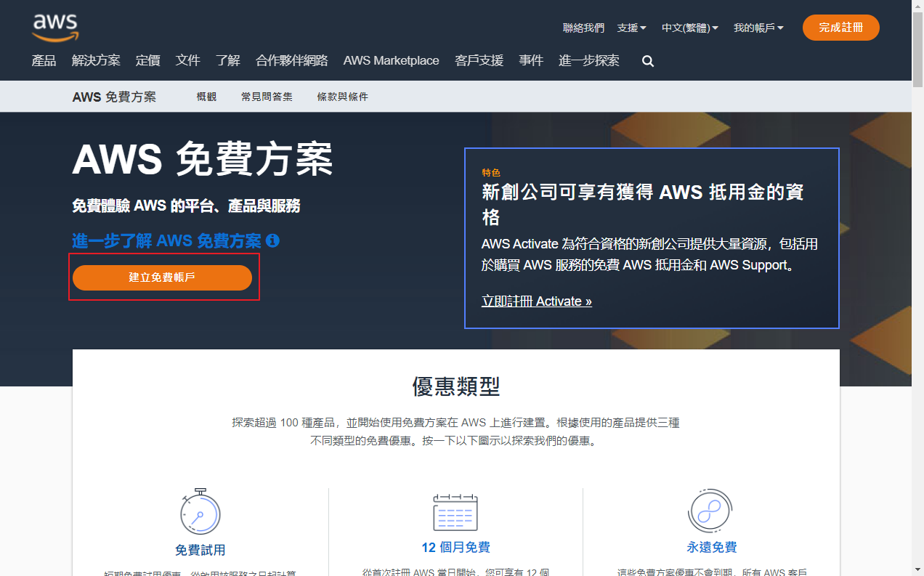
Task: Open the 事件 menu
Action: click(531, 60)
